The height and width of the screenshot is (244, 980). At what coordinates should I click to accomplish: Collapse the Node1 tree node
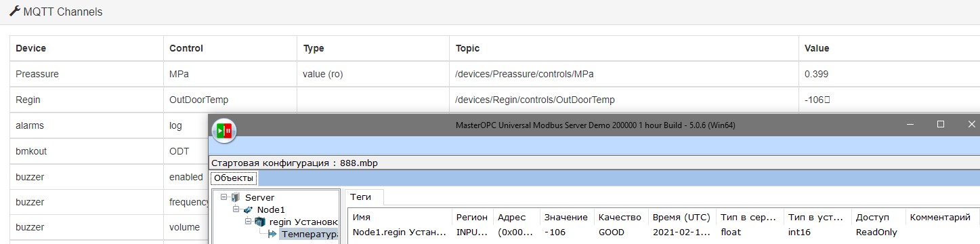click(236, 209)
